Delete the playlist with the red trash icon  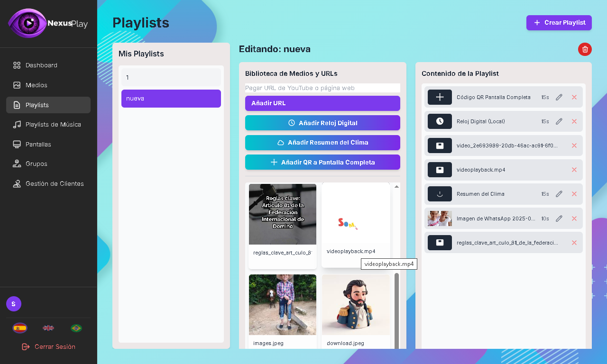(x=585, y=49)
